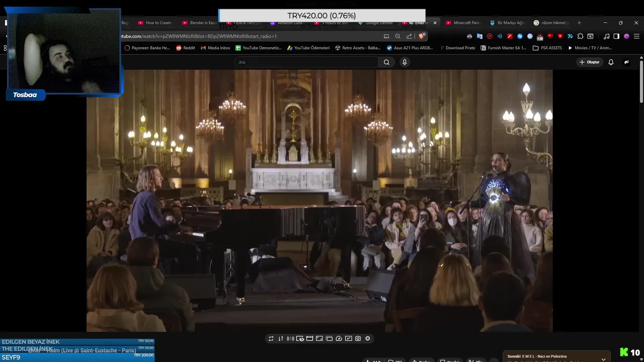Open the Reddit bookmark
644x362 pixels.
click(x=185, y=48)
